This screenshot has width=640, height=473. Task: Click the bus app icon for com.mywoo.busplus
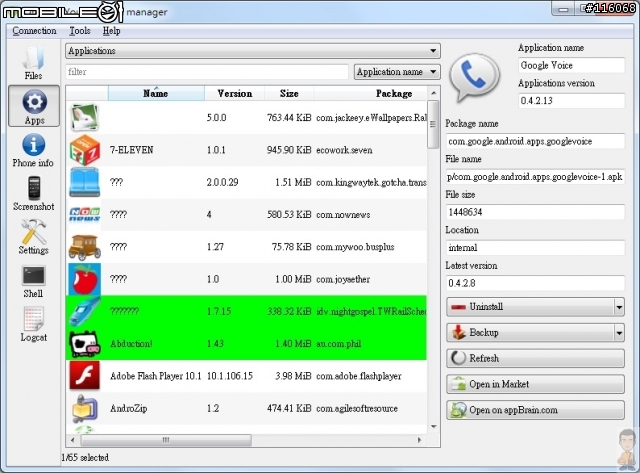tap(84, 247)
